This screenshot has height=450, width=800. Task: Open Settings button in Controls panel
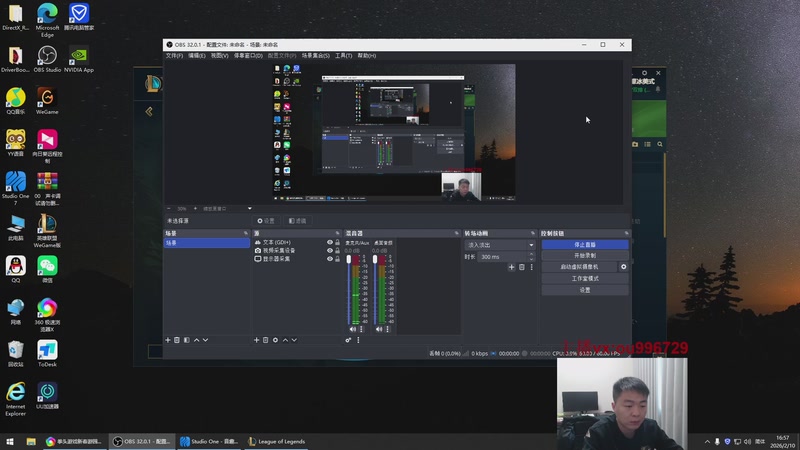[585, 290]
